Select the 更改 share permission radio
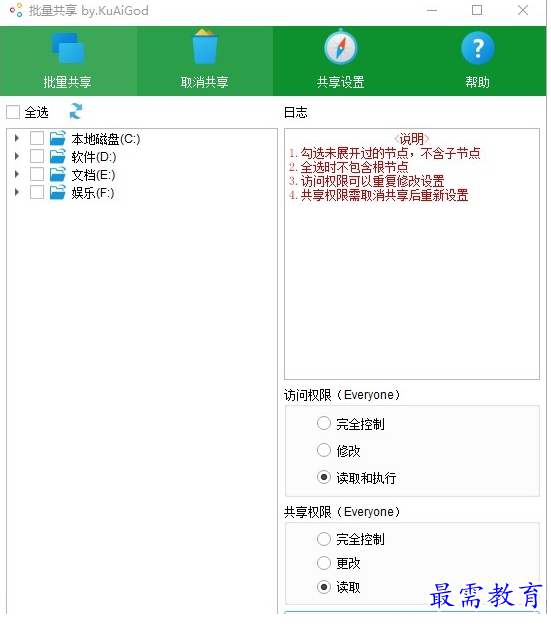This screenshot has height=627, width=551. [324, 563]
